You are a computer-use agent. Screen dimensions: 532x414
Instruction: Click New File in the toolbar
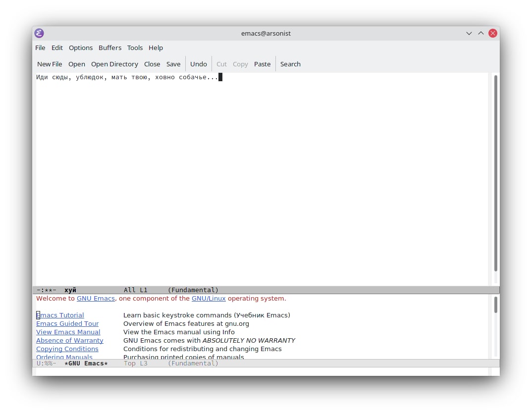coord(50,64)
